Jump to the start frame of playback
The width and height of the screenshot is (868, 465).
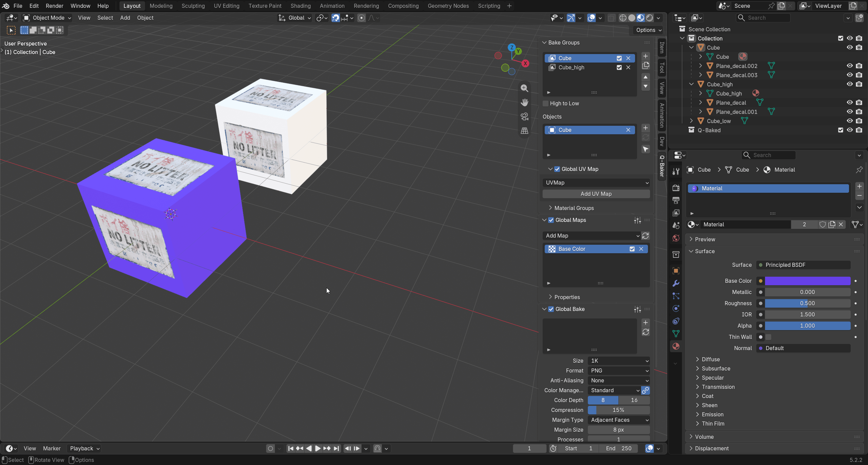click(x=290, y=448)
